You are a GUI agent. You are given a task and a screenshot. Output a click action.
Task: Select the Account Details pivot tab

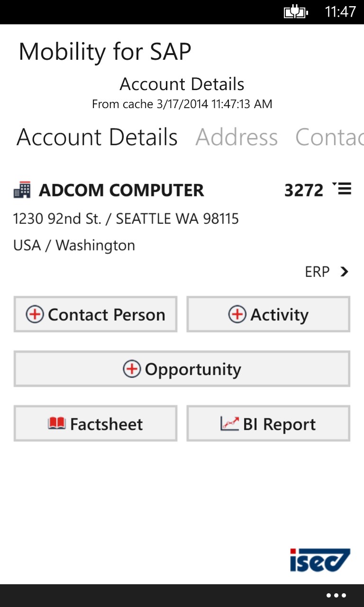pyautogui.click(x=97, y=138)
